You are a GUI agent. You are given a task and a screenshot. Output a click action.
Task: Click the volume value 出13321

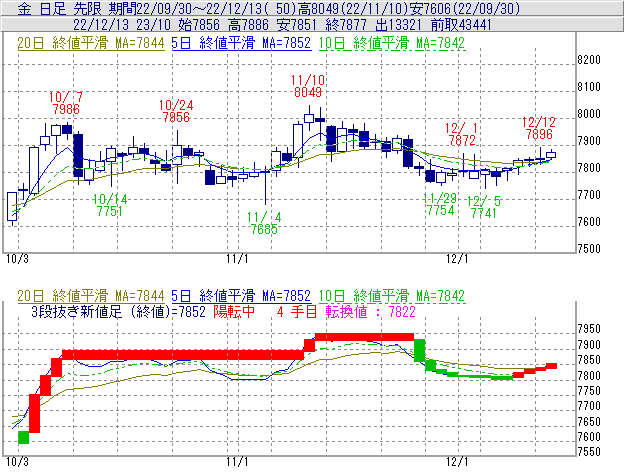point(398,25)
